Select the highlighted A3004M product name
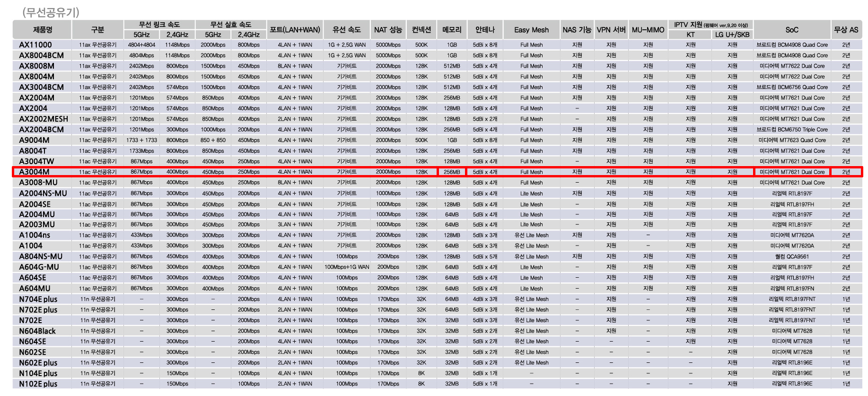Screen dimensions: 868x396 click(x=34, y=172)
